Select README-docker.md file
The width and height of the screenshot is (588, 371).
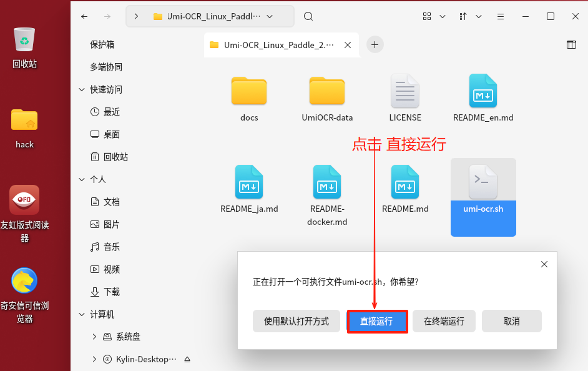coord(327,196)
